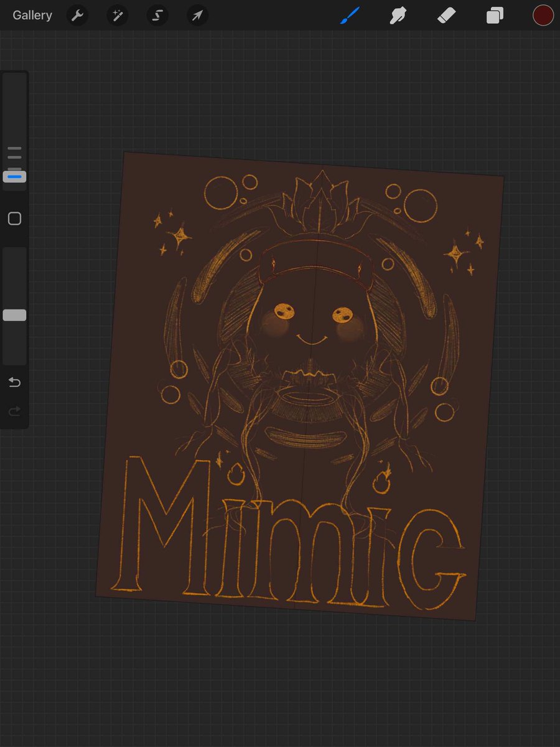Viewport: 560px width, 747px height.
Task: Click the Mimic artwork canvas
Action: point(300,386)
